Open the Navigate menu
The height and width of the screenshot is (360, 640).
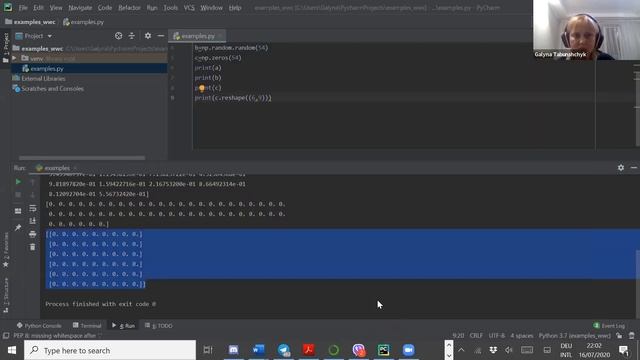point(80,8)
